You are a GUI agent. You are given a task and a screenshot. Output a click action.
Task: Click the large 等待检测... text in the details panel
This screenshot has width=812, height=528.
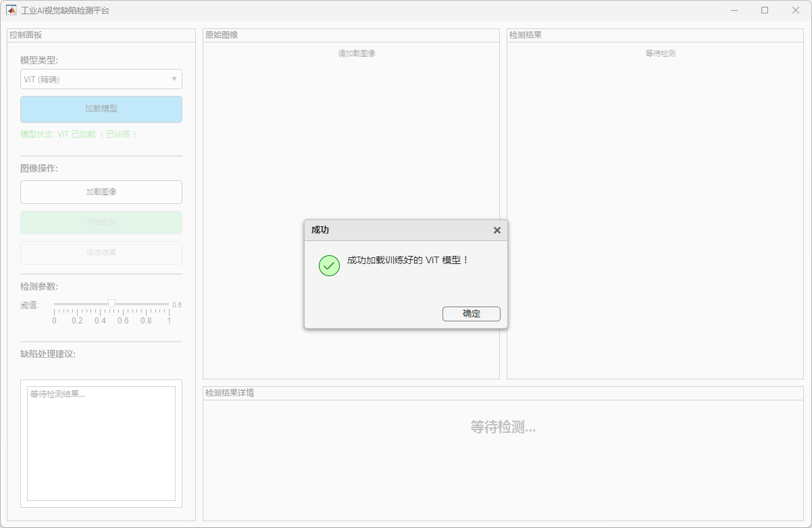tap(503, 427)
